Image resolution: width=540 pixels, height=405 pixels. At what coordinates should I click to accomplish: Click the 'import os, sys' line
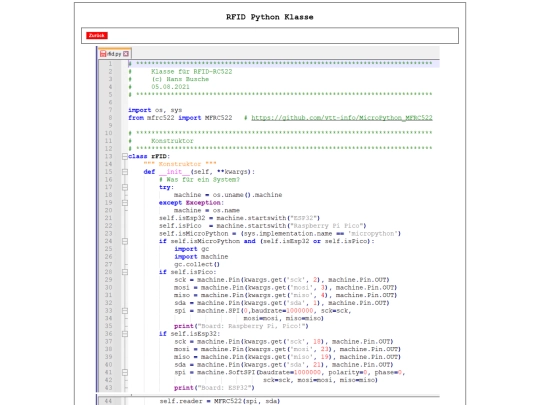tap(155, 110)
